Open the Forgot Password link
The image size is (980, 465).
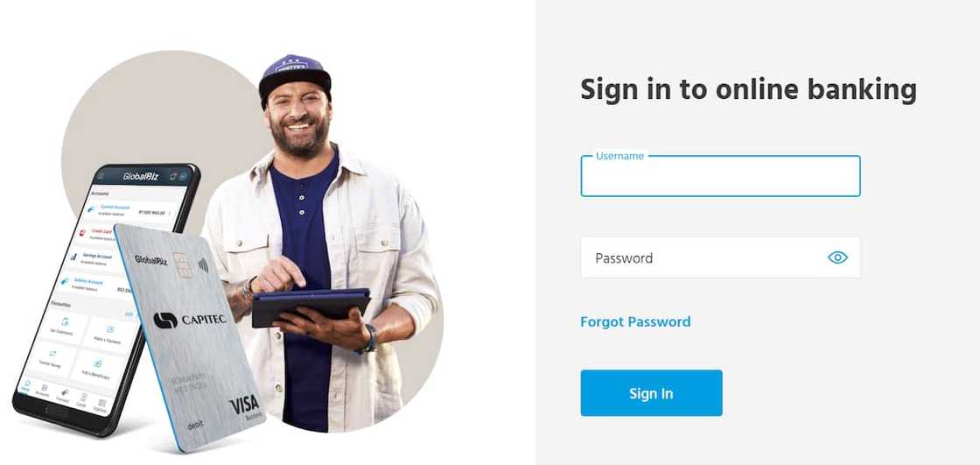(635, 321)
